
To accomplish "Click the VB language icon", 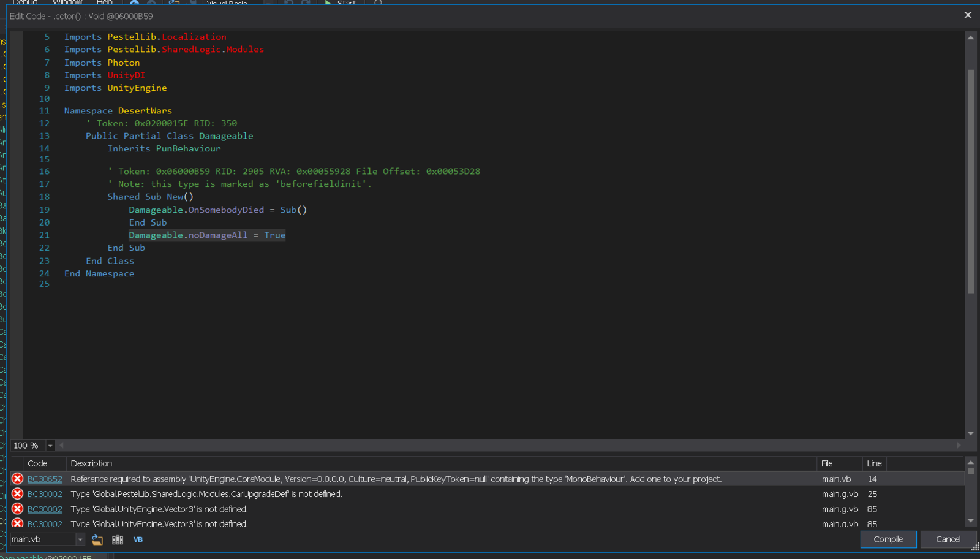I will pos(138,539).
